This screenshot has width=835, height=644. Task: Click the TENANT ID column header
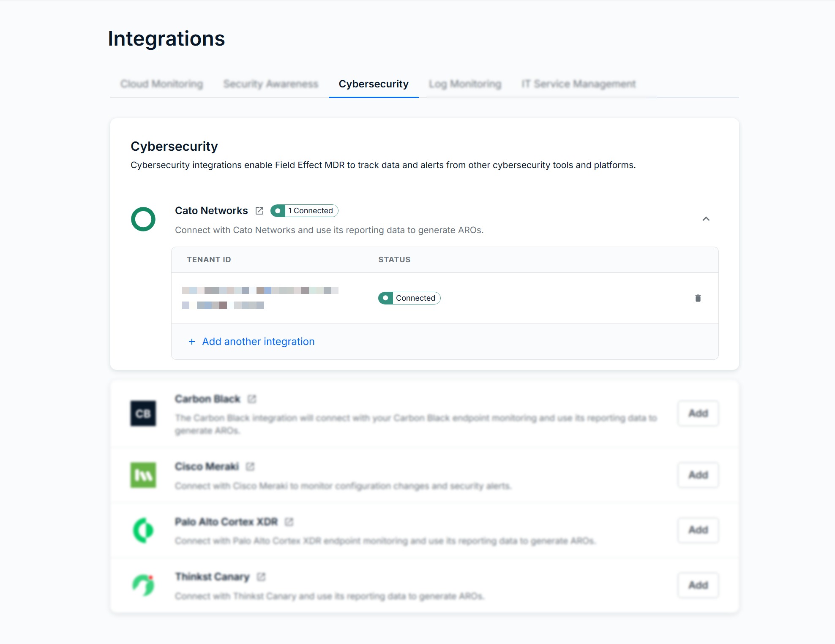[x=209, y=260]
